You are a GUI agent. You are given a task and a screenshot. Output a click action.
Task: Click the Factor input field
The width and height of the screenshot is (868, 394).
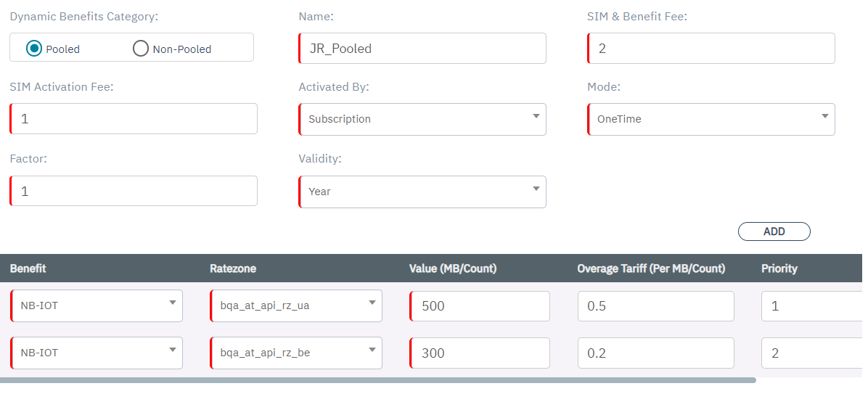pyautogui.click(x=134, y=191)
